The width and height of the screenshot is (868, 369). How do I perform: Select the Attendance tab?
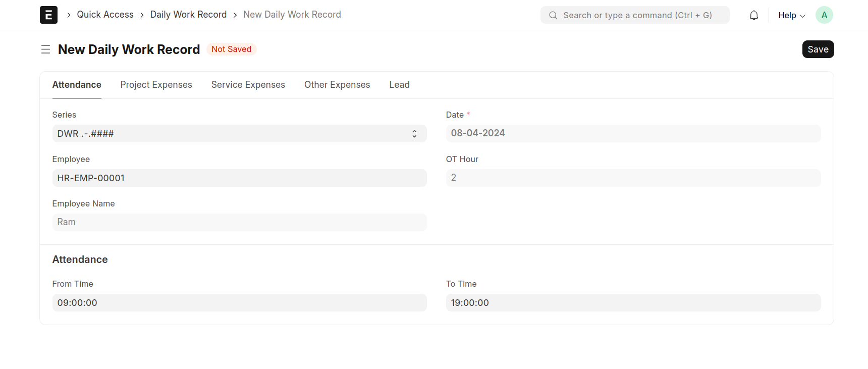(77, 85)
